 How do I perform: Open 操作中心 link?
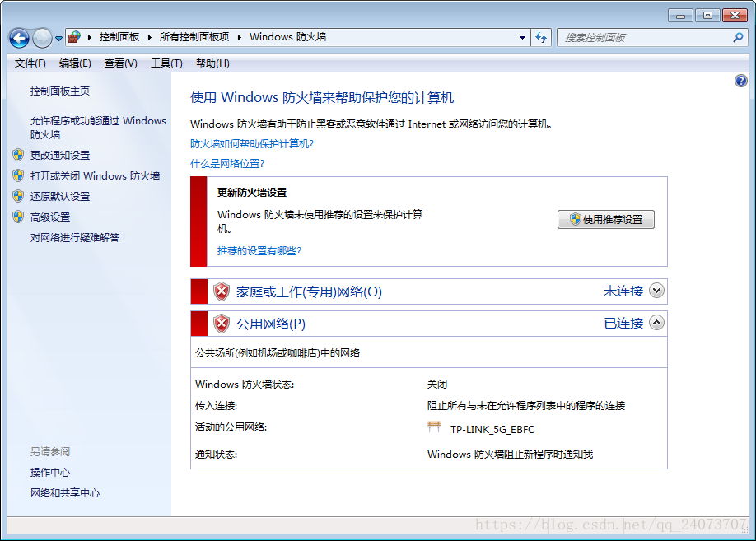point(50,473)
